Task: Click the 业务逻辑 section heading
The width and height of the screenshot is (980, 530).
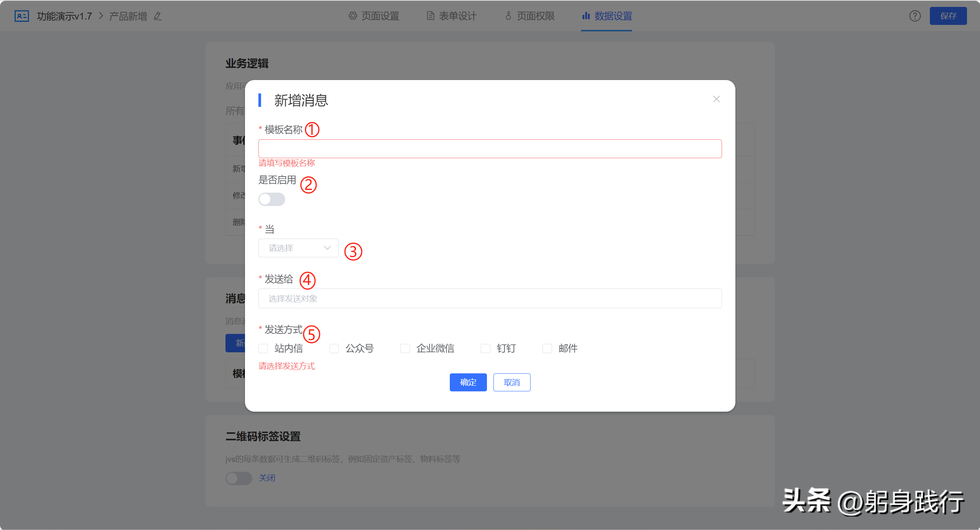Action: tap(247, 64)
